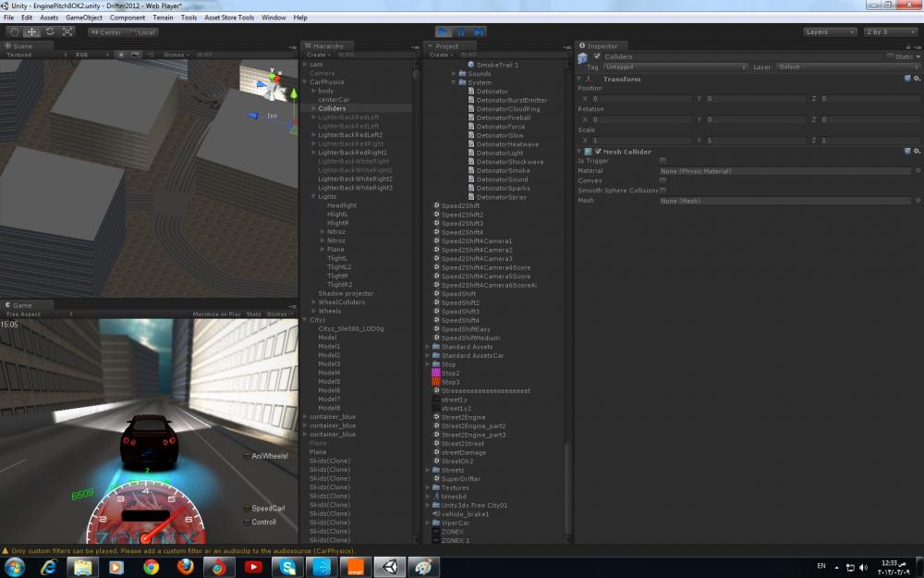Enable the Convex checkbox

click(x=663, y=180)
